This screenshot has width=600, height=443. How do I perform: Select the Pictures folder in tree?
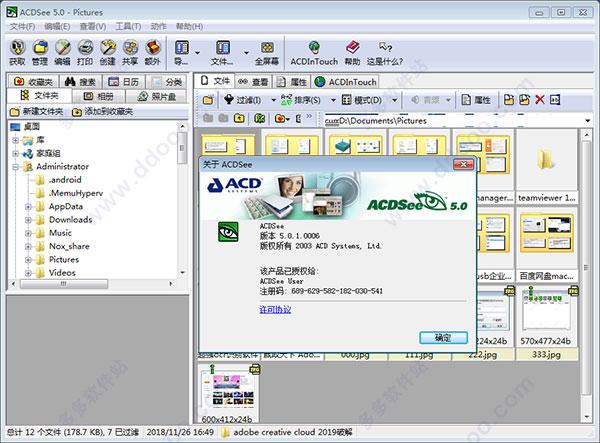pyautogui.click(x=64, y=259)
